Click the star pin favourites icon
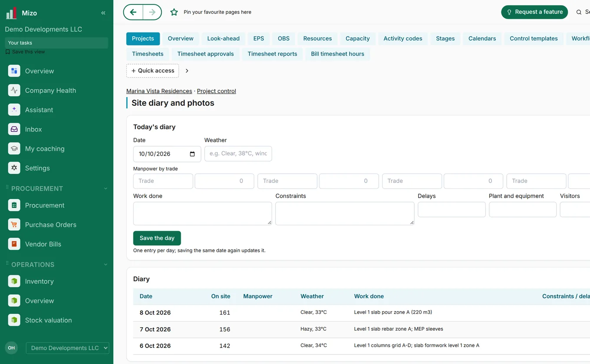 (174, 12)
